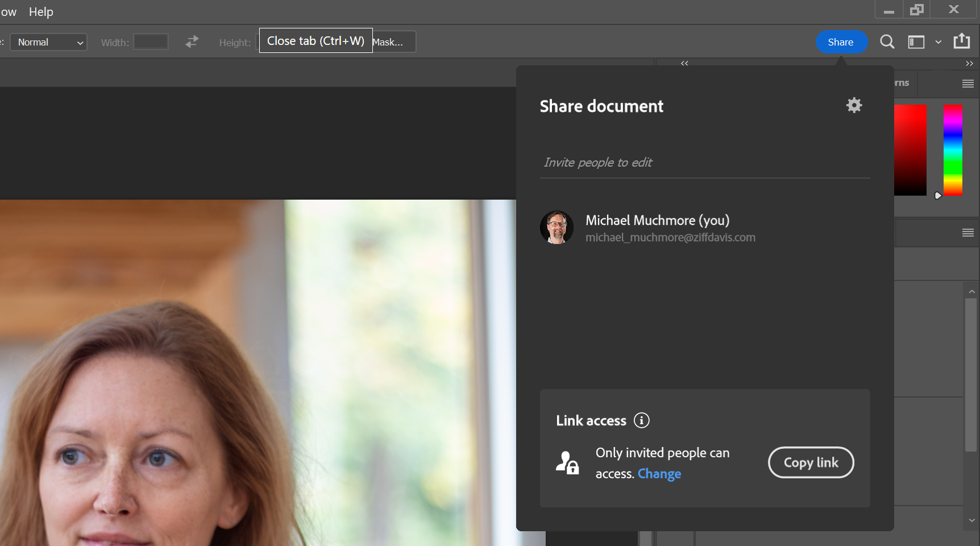Open the second panel menu icon
980x546 pixels.
coord(968,233)
